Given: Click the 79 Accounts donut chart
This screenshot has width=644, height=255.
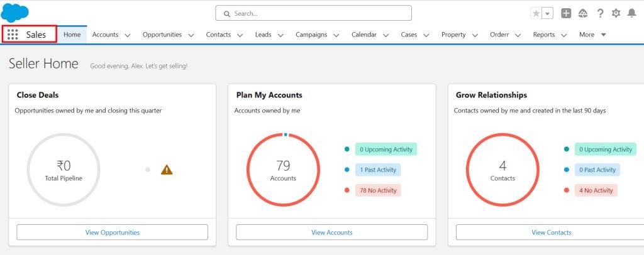Looking at the screenshot, I should [x=283, y=170].
